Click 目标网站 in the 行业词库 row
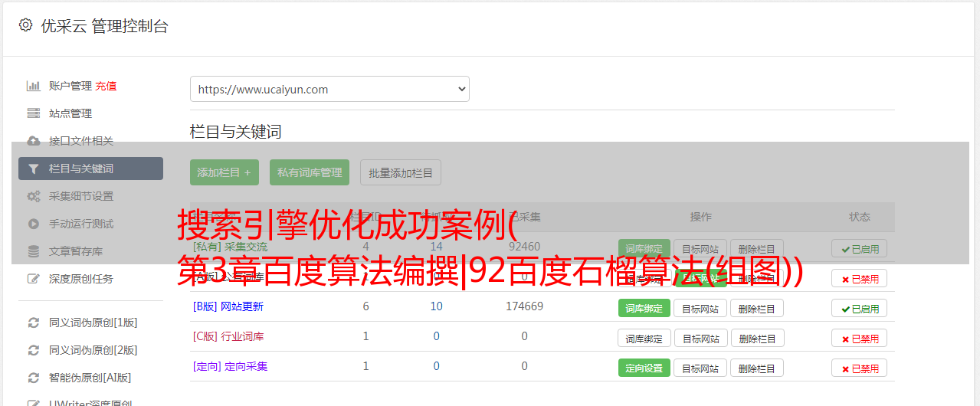 pos(700,339)
